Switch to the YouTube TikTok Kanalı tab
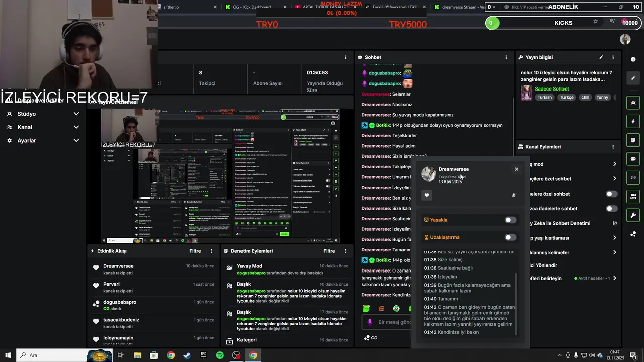Screen dimensions: 644x362 pos(326,7)
